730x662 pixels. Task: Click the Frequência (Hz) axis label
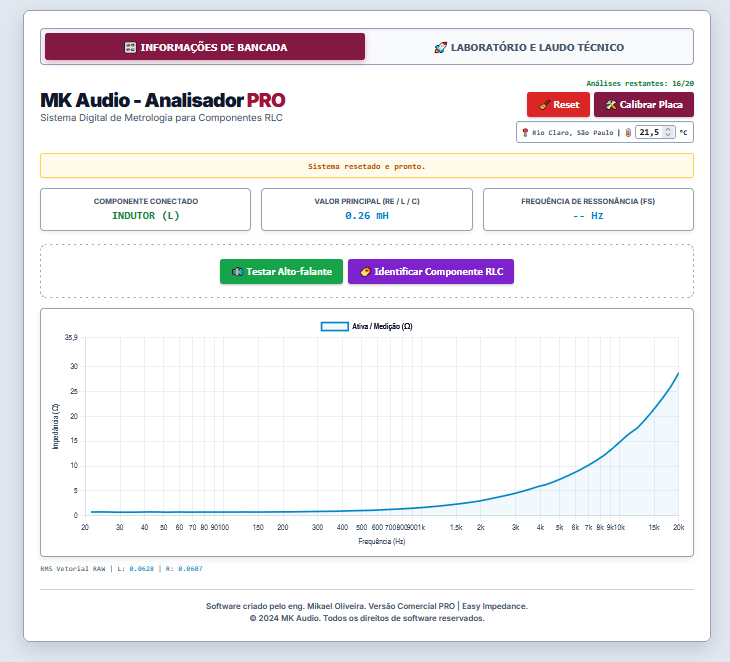[x=382, y=541]
